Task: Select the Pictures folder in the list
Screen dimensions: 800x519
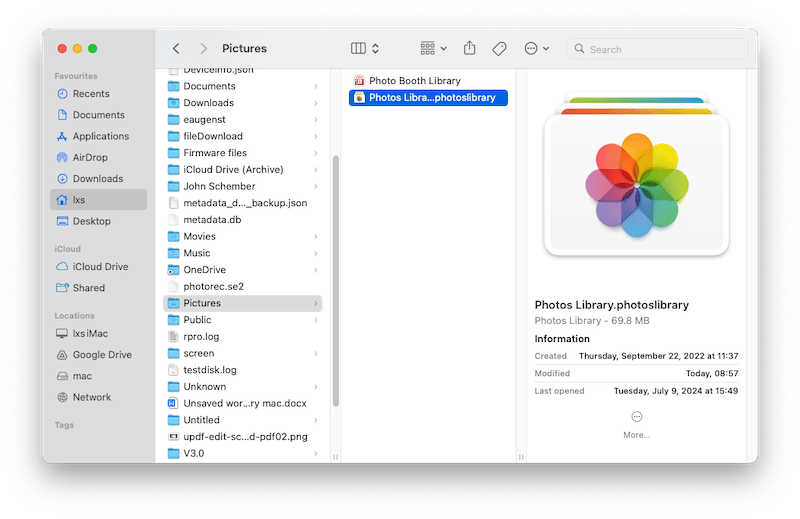Action: coord(202,303)
